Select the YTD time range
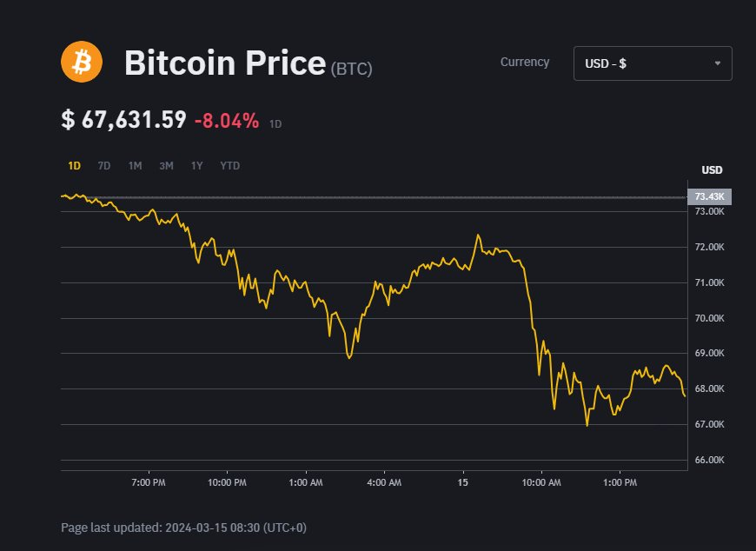Viewport: 756px width, 551px height. (x=230, y=165)
